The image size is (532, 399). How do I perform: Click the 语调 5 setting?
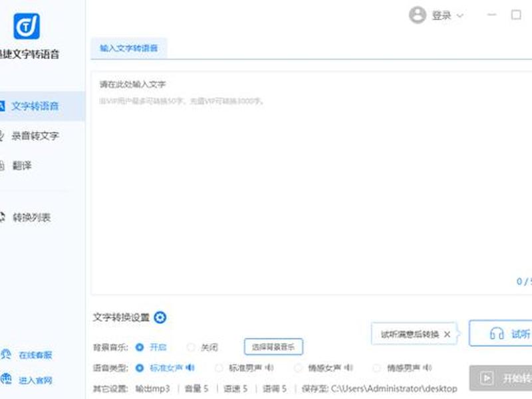click(x=275, y=388)
